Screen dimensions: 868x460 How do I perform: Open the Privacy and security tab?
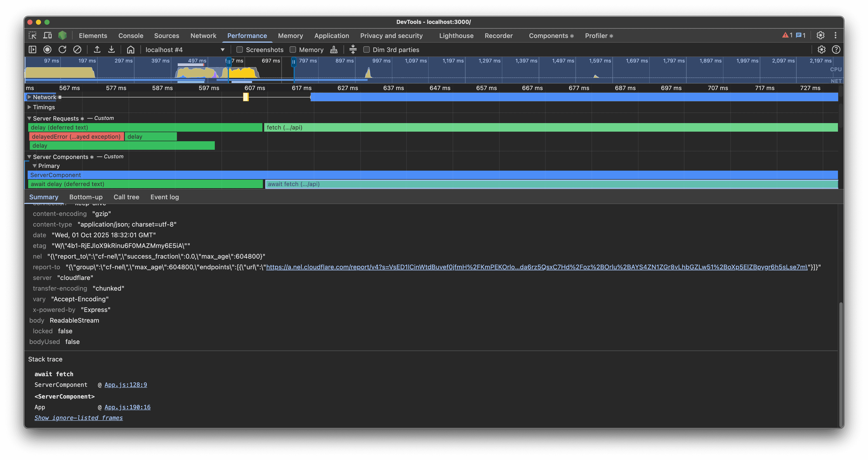[x=391, y=36]
